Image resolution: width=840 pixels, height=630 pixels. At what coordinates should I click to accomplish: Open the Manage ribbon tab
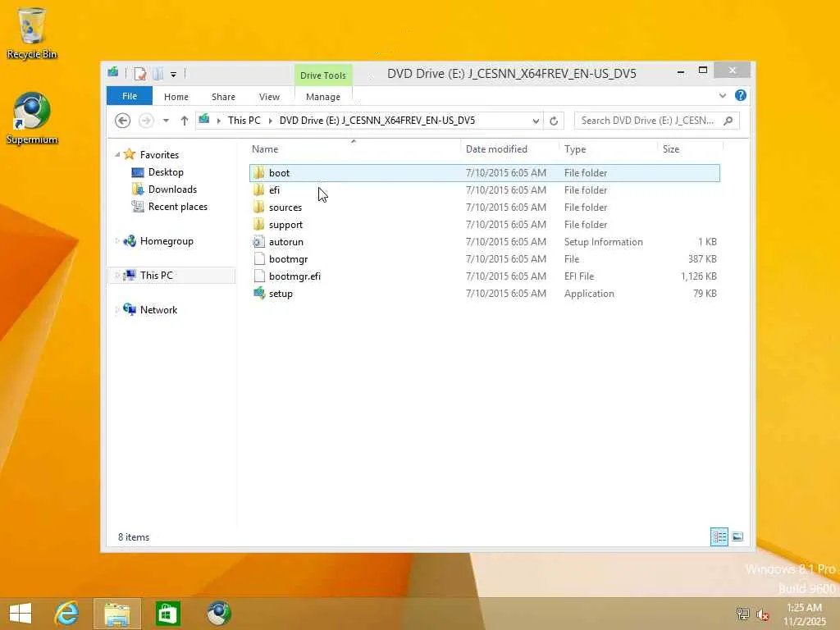[323, 97]
